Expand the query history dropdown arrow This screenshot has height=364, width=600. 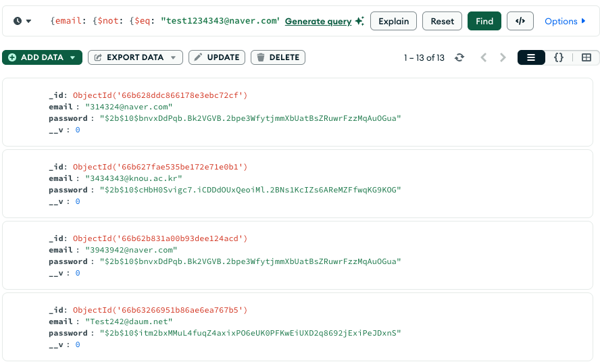click(x=28, y=22)
